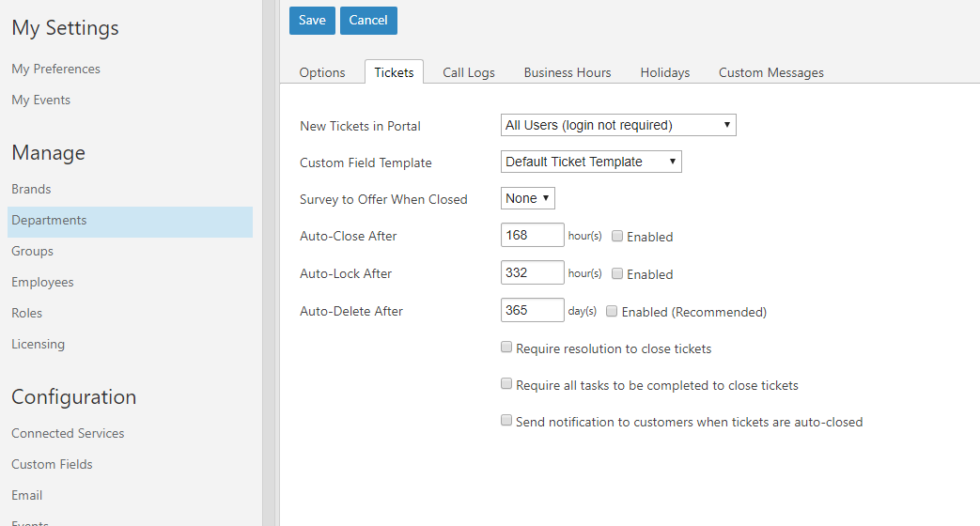Screen dimensions: 980x526
Task: Check Auto-Delete Enabled (Recommended) box
Action: (612, 311)
